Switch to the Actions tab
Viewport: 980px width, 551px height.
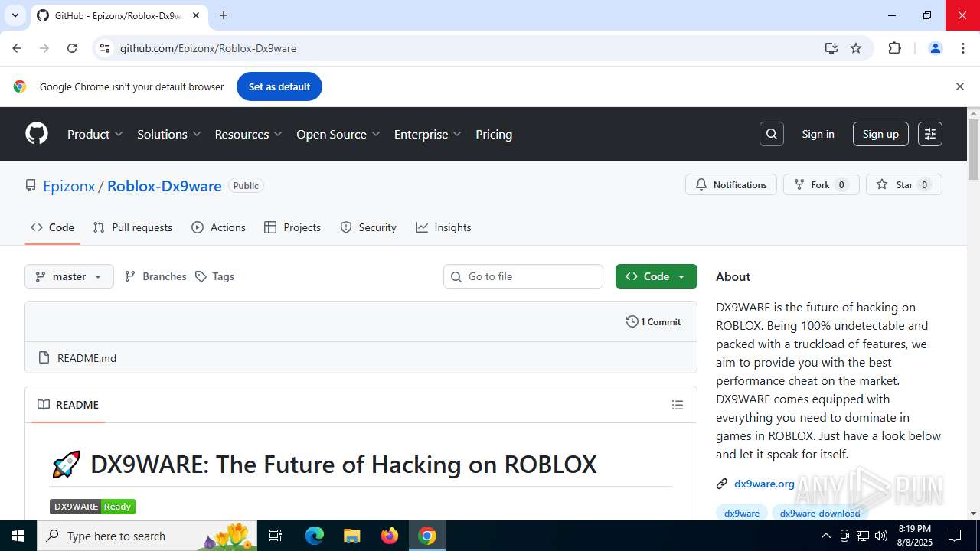tap(218, 227)
